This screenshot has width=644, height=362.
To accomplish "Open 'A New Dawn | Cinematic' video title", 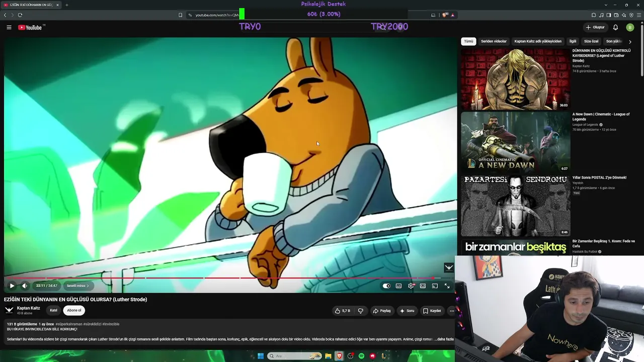I will (x=601, y=117).
